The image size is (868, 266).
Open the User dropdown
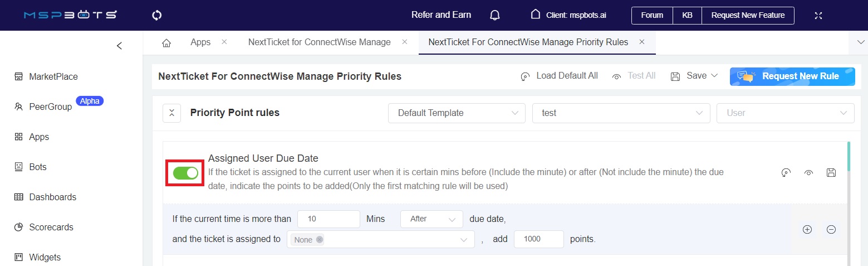pyautogui.click(x=785, y=113)
